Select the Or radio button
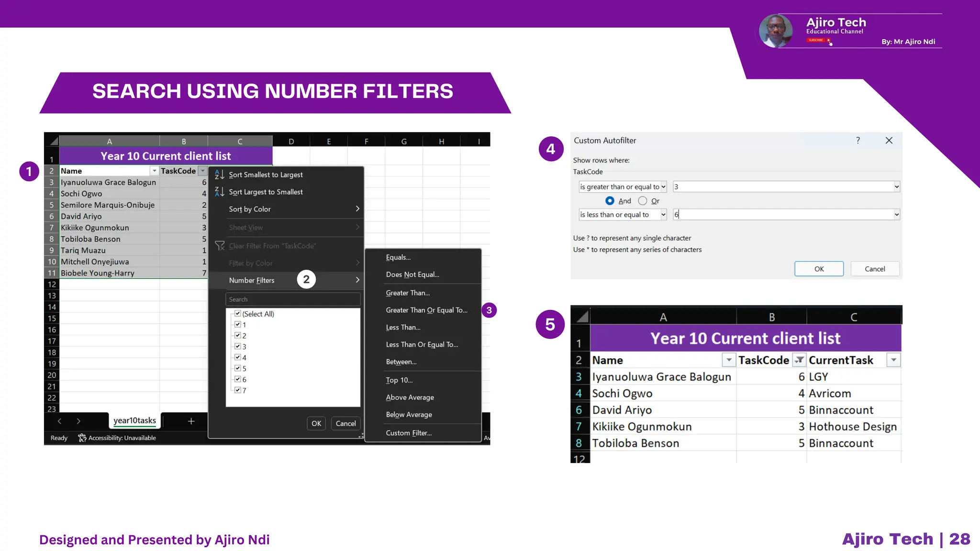This screenshot has width=980, height=551. point(643,201)
